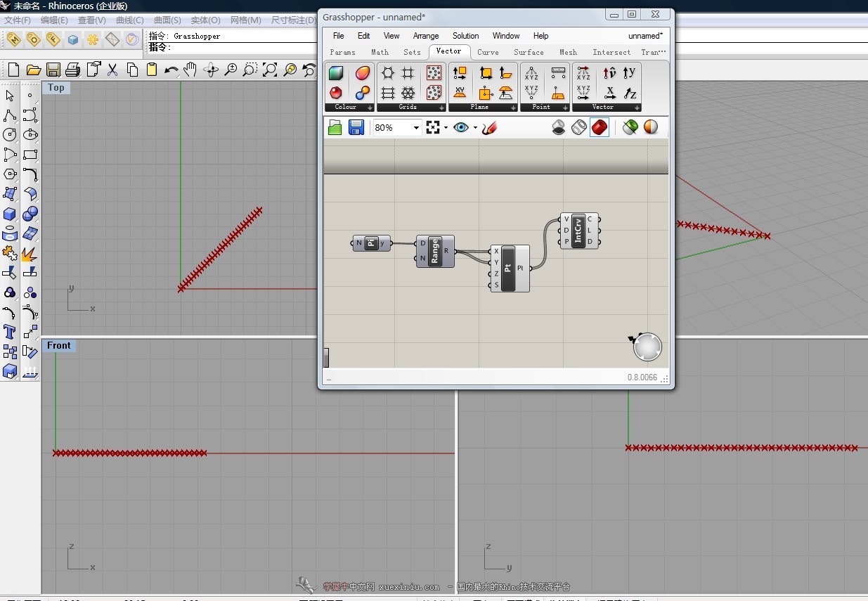Pick the XY Plane component icon

460,92
